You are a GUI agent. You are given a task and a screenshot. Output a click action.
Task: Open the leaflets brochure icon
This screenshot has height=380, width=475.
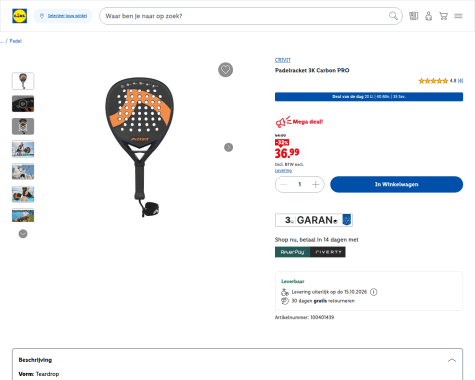[x=414, y=16]
